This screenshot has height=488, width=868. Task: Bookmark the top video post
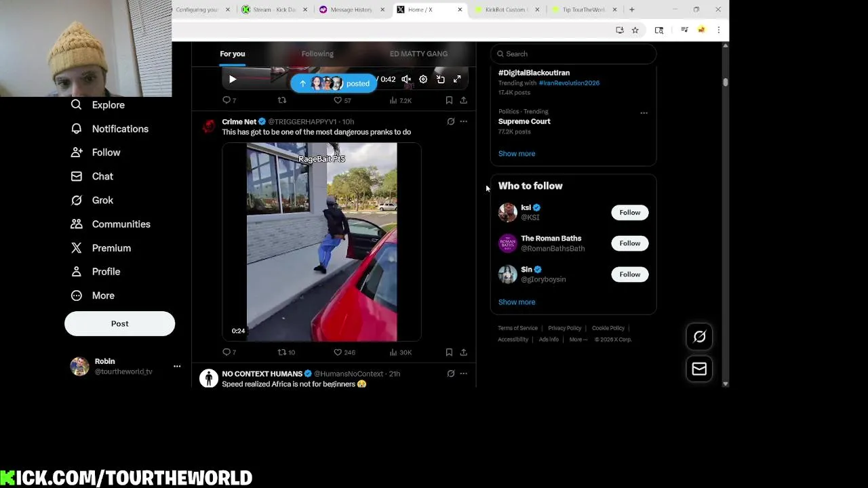[x=449, y=100]
